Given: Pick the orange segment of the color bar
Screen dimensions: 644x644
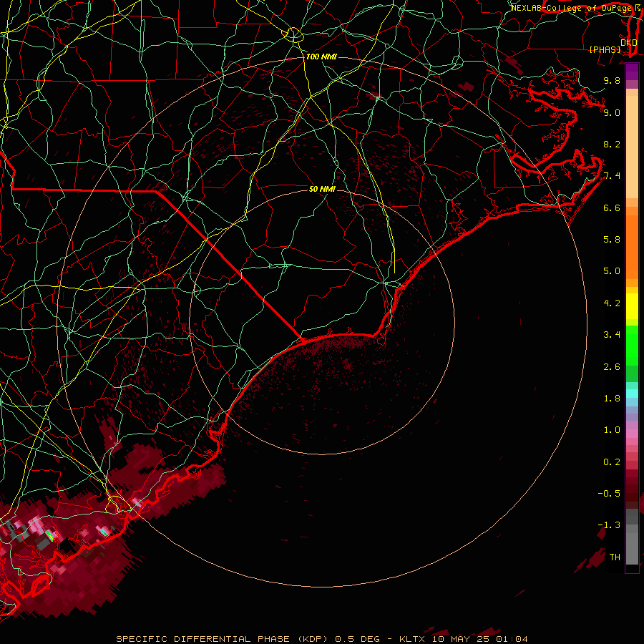Looking at the screenshot, I should pyautogui.click(x=632, y=248).
